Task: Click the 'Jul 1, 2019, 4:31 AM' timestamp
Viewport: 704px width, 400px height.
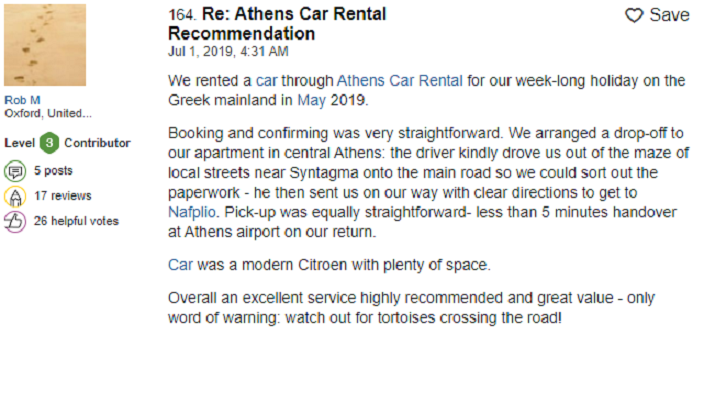Action: click(x=228, y=52)
